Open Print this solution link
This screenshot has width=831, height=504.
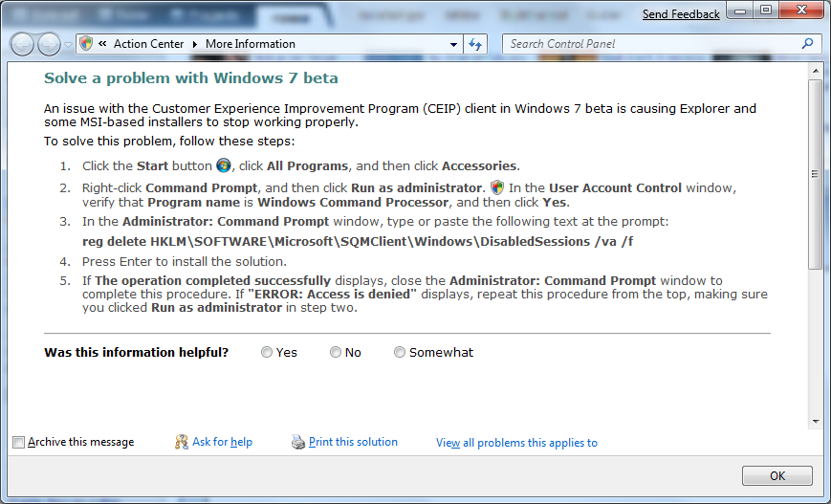(x=353, y=442)
